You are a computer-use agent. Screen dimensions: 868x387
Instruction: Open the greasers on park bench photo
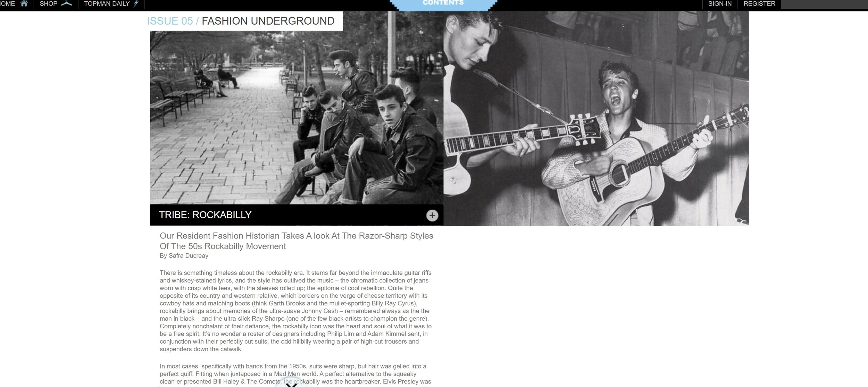(x=297, y=118)
